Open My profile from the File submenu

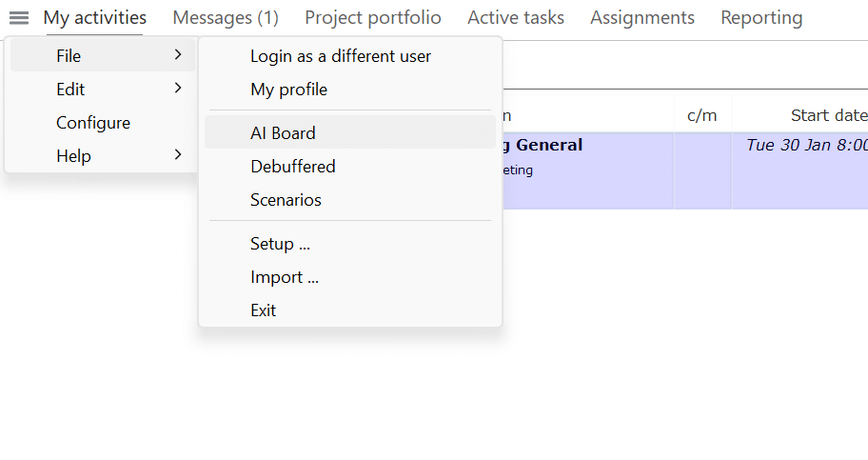tap(289, 90)
